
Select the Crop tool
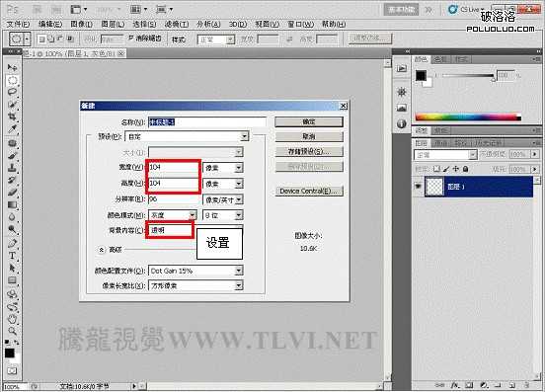click(x=12, y=117)
